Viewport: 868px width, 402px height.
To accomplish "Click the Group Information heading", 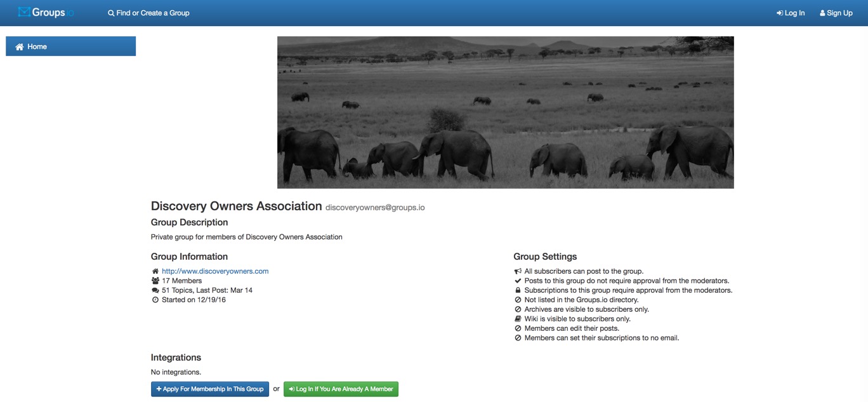I will [189, 257].
